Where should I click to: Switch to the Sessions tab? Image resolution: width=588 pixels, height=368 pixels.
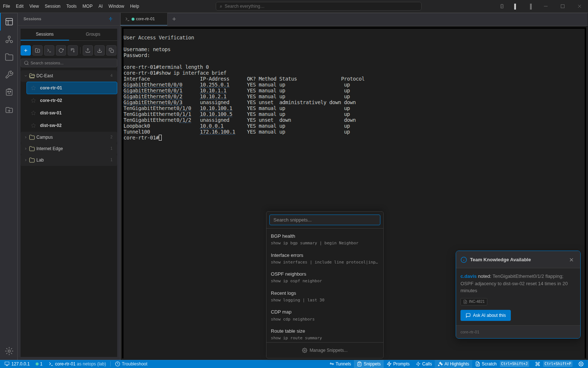(x=45, y=34)
